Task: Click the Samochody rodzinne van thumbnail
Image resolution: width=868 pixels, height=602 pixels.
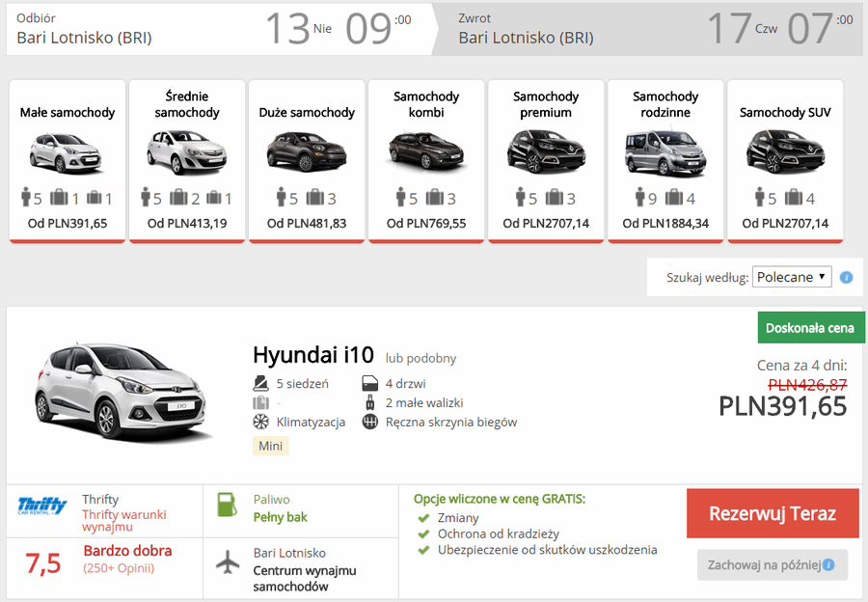Action: (665, 154)
